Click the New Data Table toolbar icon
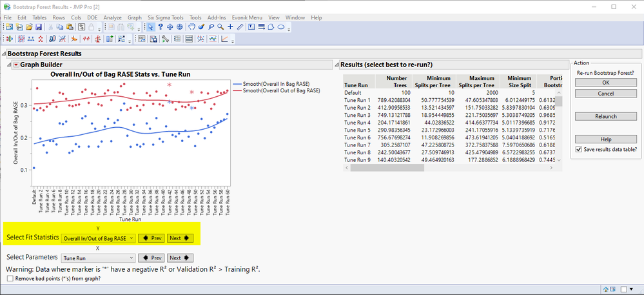Image resolution: width=644 pixels, height=295 pixels. tap(9, 27)
